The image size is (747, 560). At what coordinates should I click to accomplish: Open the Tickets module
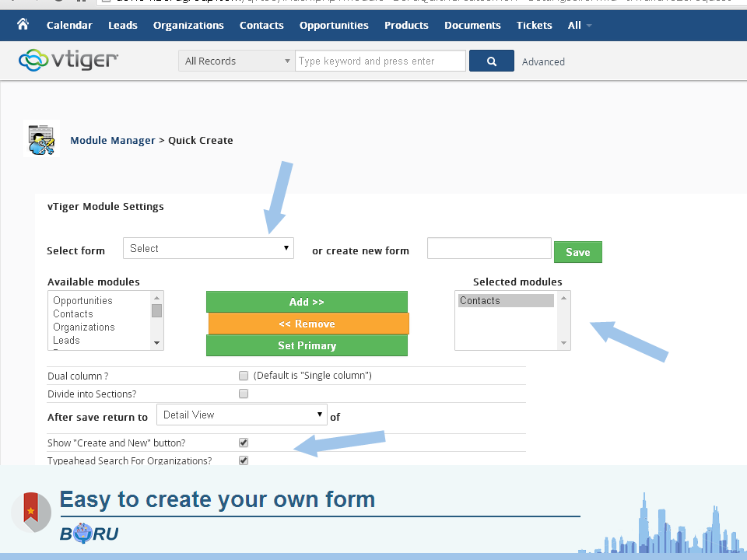(x=534, y=25)
